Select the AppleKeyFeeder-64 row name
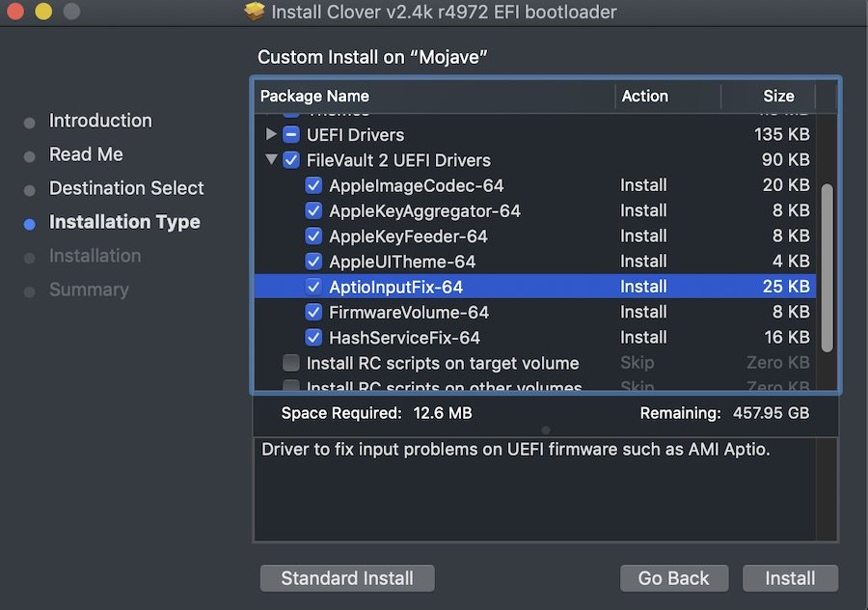868x610 pixels. point(408,236)
